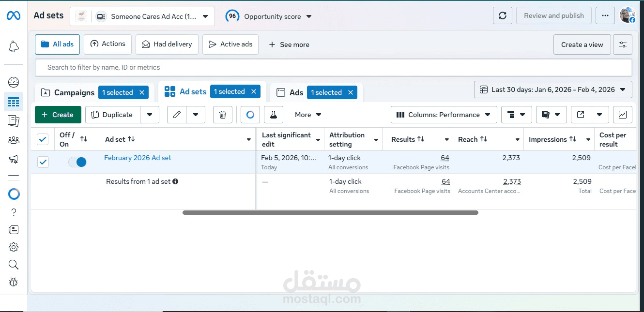This screenshot has width=644, height=312.
Task: Open the February 2026 Ad set link
Action: coord(138,158)
